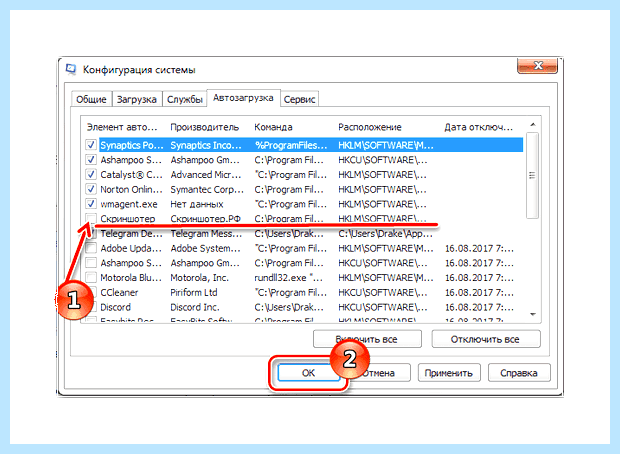
Task: Toggle the Catalyst startup item checkbox
Action: [x=91, y=174]
